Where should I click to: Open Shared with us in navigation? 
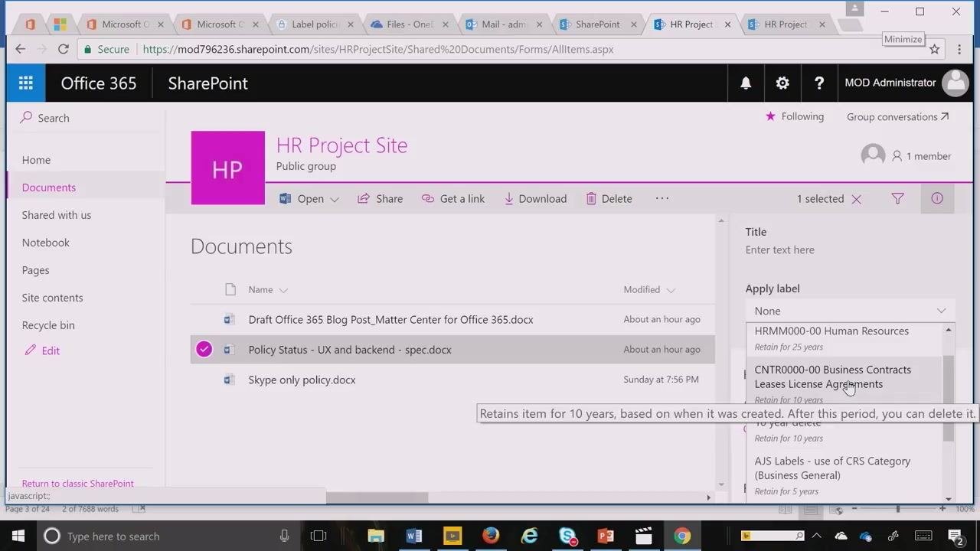(56, 215)
